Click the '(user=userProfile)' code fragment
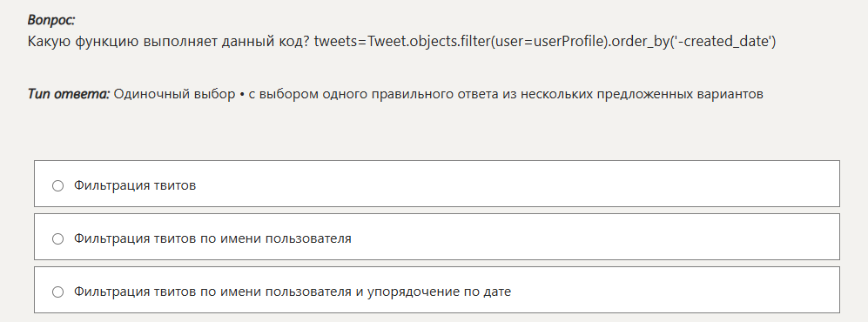 point(548,42)
